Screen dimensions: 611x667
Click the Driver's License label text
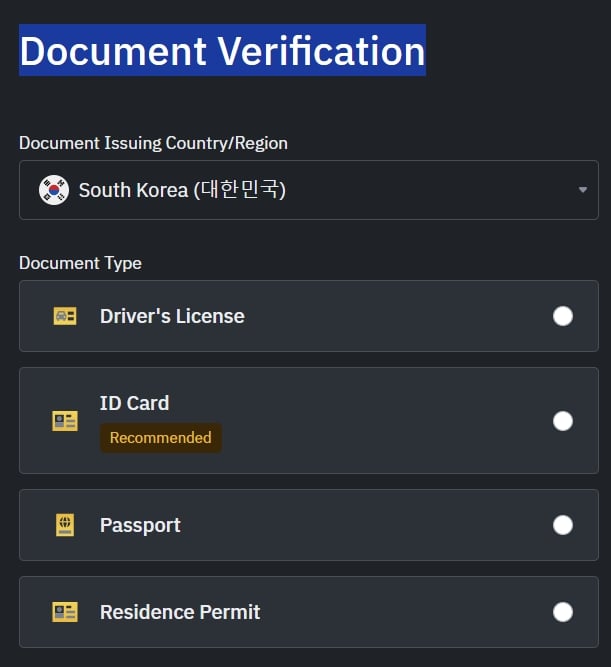(x=172, y=316)
